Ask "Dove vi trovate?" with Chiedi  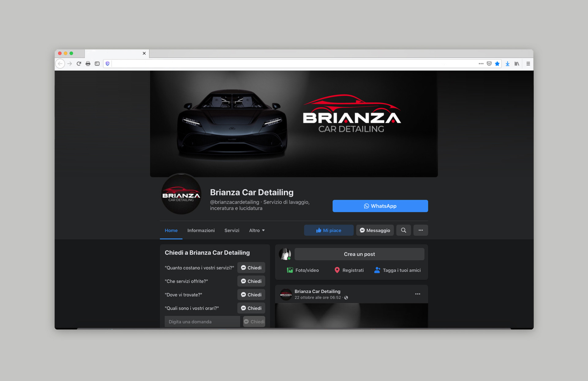251,295
